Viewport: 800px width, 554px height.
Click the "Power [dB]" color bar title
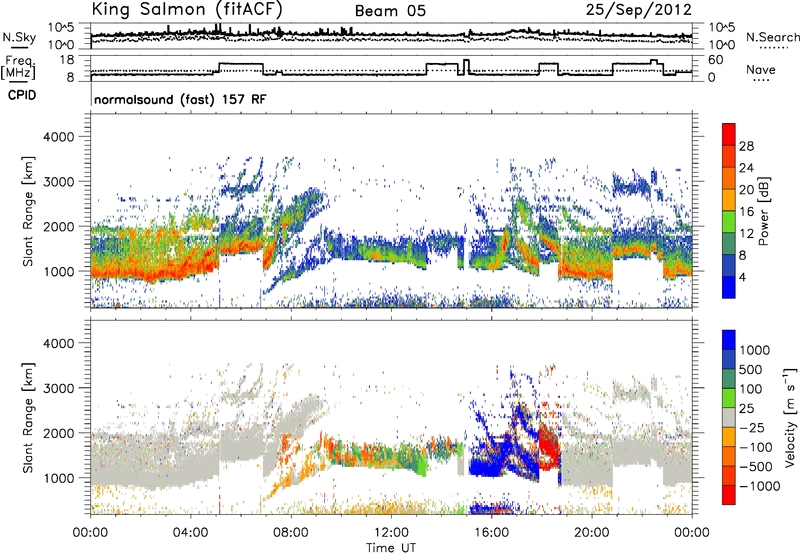(764, 211)
